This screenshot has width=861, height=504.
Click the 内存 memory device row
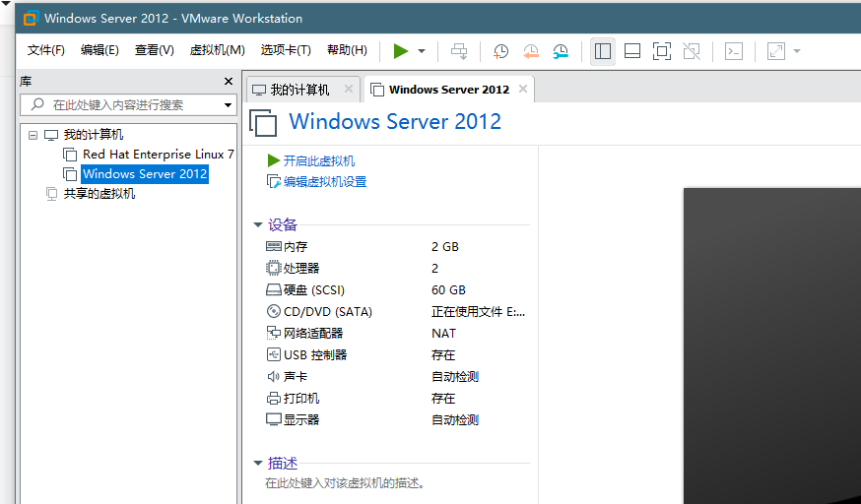(395, 247)
